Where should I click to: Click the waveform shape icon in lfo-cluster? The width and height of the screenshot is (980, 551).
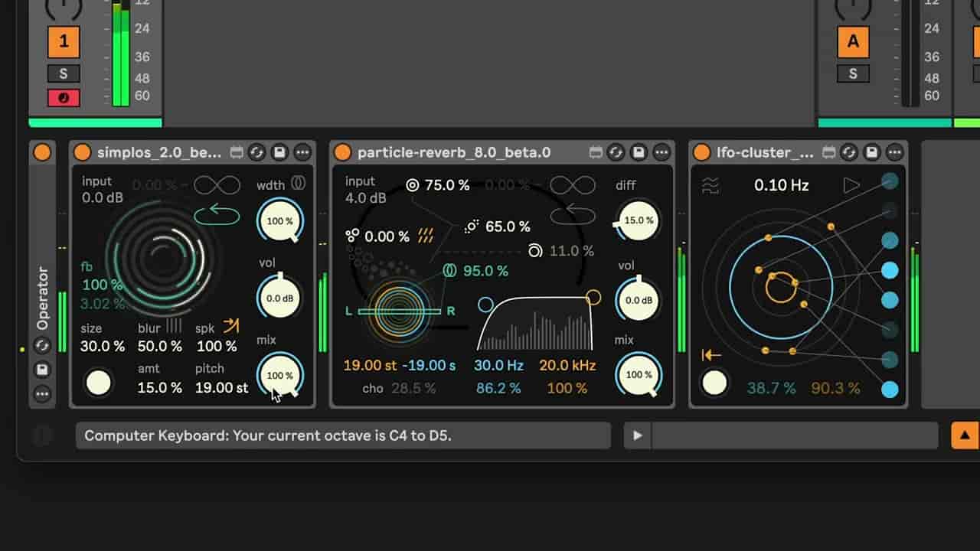[711, 185]
